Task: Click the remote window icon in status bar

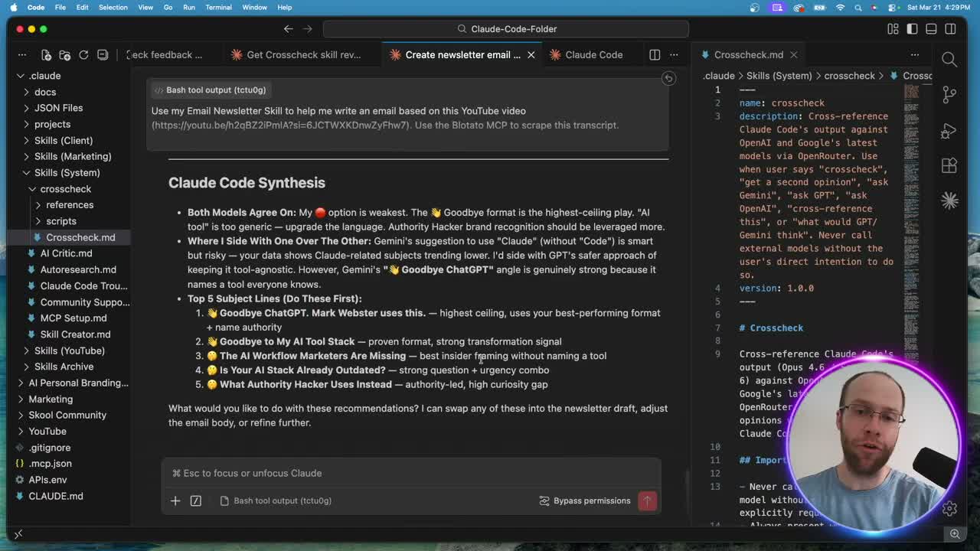Action: pos(18,534)
